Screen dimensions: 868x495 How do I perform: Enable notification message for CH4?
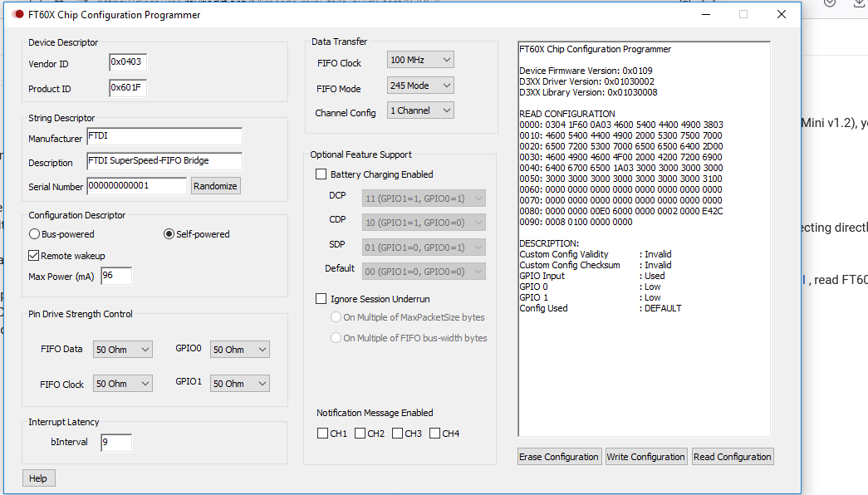point(435,433)
